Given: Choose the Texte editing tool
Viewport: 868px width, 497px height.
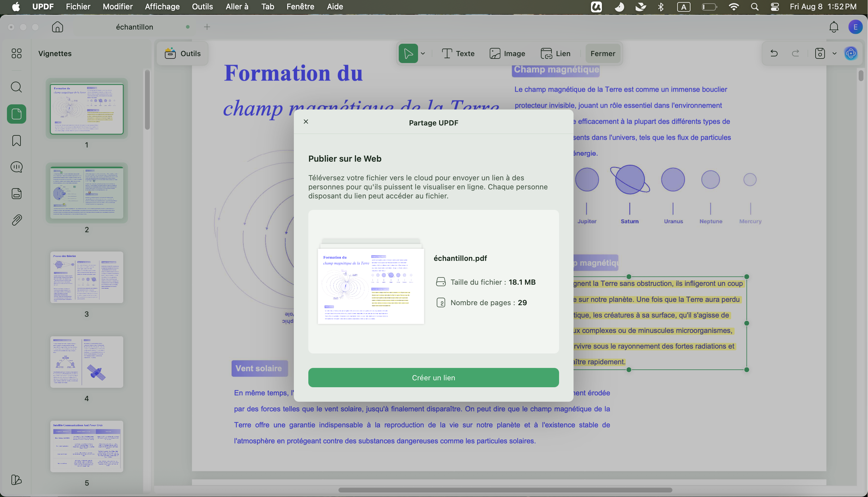Looking at the screenshot, I should click(x=458, y=54).
